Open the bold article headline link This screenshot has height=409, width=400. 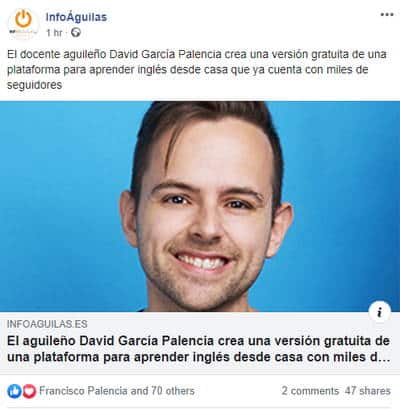[198, 349]
